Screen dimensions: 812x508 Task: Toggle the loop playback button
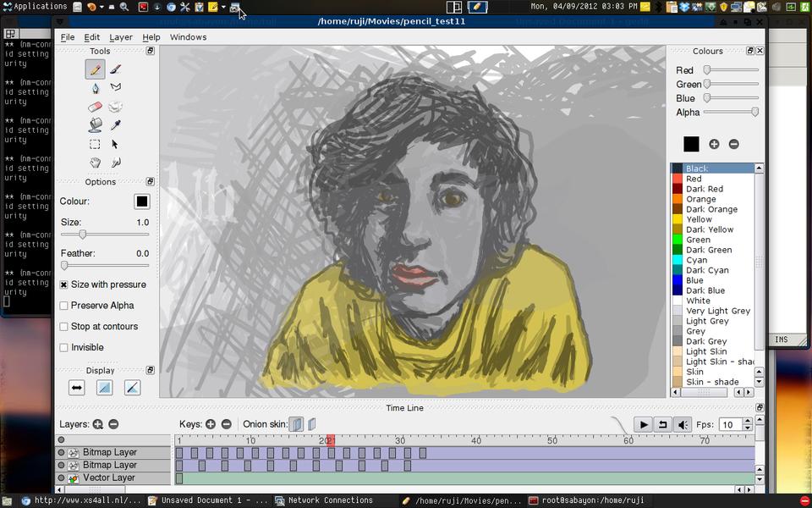tap(663, 424)
